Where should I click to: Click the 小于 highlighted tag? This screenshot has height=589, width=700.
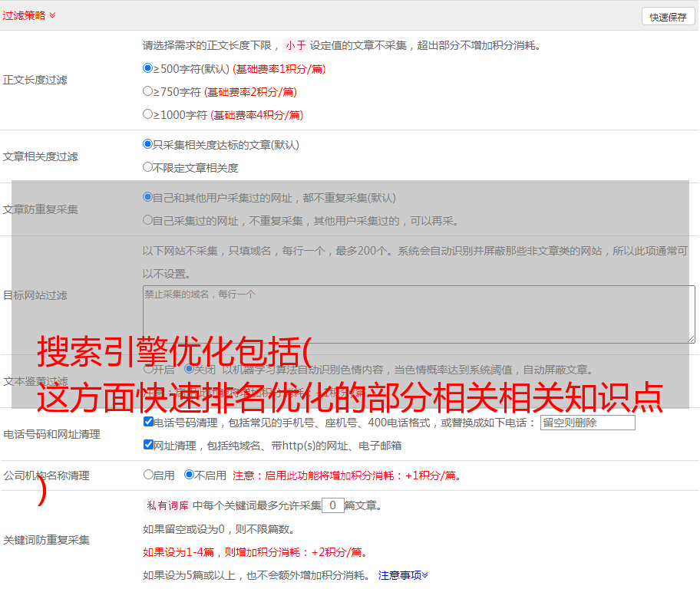pos(296,45)
